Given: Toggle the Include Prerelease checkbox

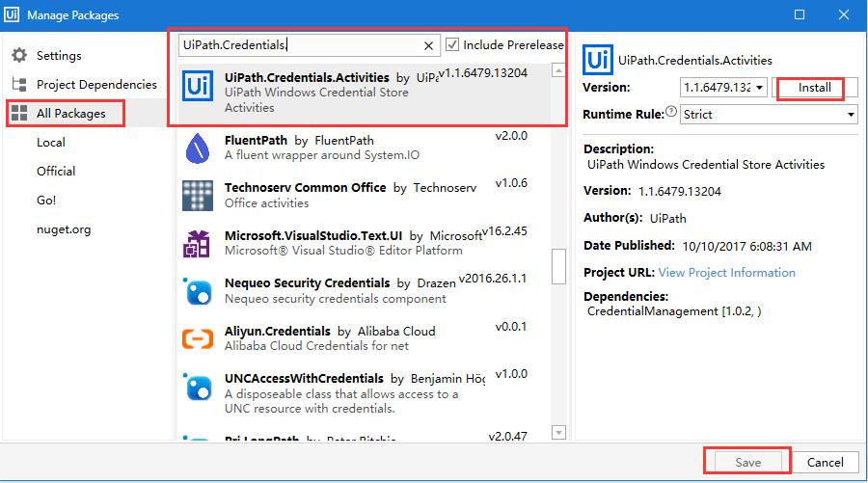Looking at the screenshot, I should coord(453,45).
